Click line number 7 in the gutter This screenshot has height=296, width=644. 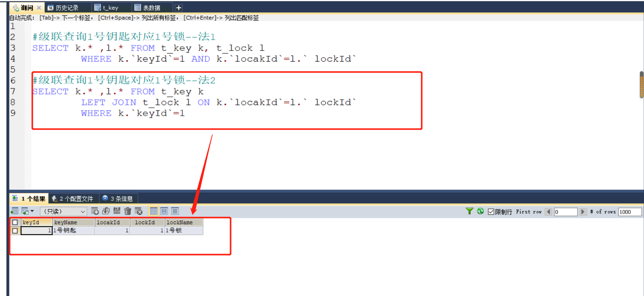coord(13,91)
